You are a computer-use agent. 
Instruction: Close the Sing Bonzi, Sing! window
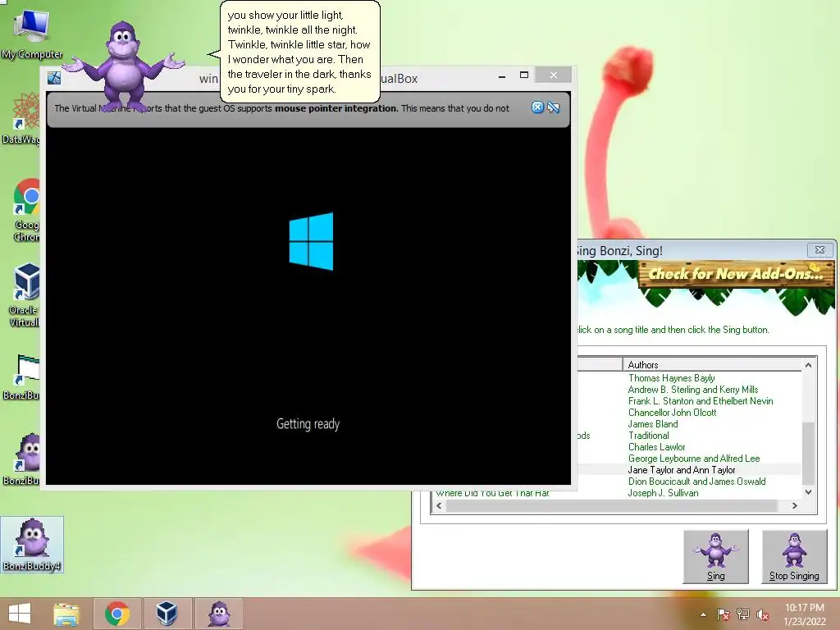[819, 250]
